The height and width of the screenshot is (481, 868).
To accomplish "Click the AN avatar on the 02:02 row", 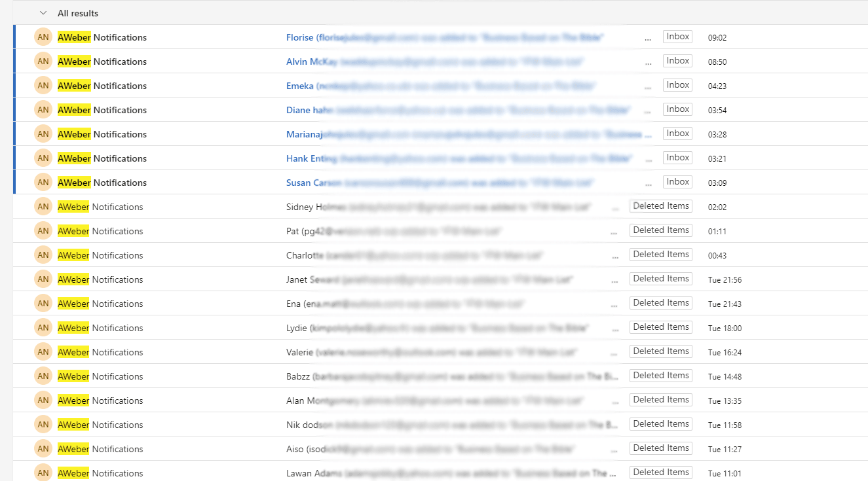I will pos(43,207).
